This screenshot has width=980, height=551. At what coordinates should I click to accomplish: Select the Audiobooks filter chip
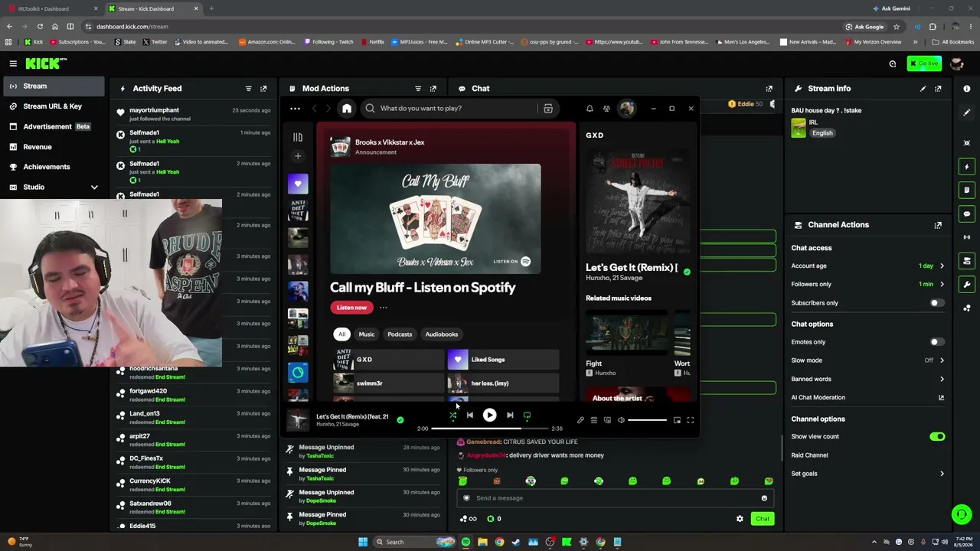(x=442, y=334)
